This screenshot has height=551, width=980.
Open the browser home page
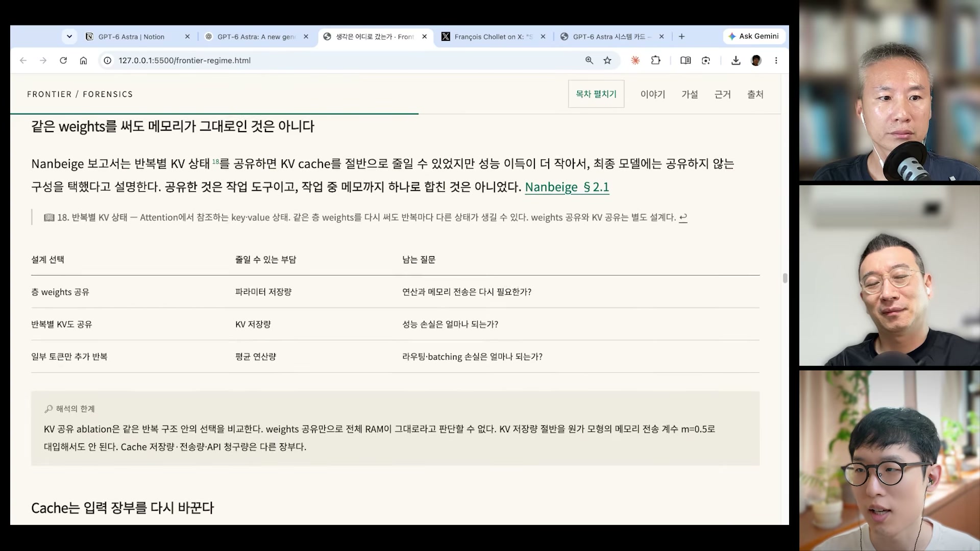coord(83,60)
